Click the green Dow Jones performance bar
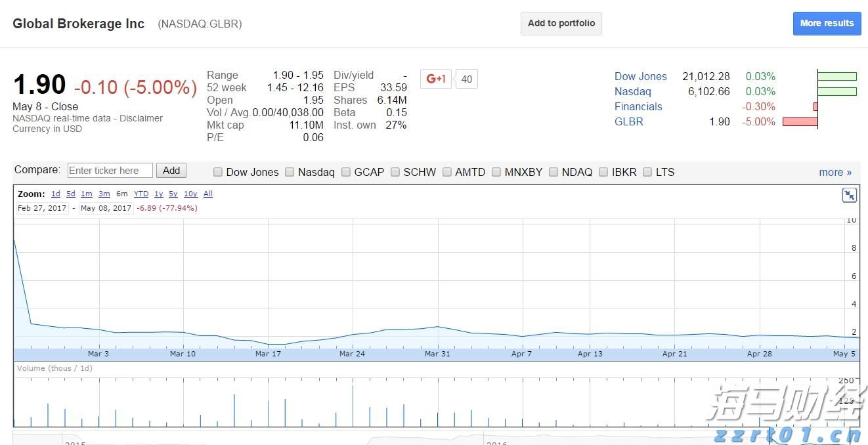 (837, 76)
